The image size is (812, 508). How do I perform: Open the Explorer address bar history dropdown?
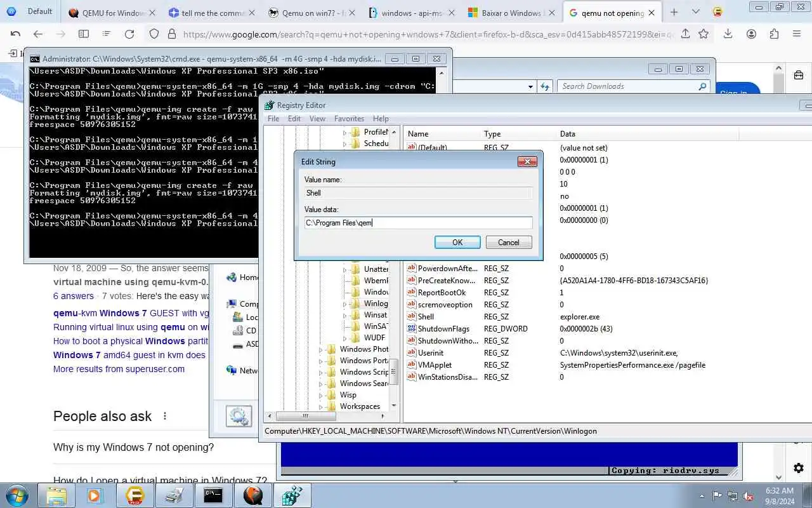pyautogui.click(x=531, y=86)
